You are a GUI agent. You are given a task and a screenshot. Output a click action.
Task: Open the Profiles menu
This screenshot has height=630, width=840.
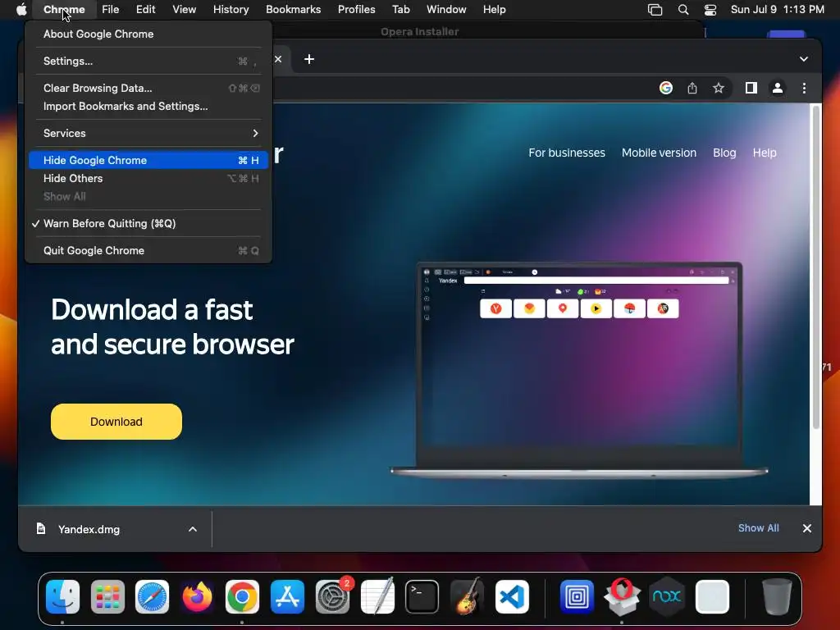coord(356,10)
